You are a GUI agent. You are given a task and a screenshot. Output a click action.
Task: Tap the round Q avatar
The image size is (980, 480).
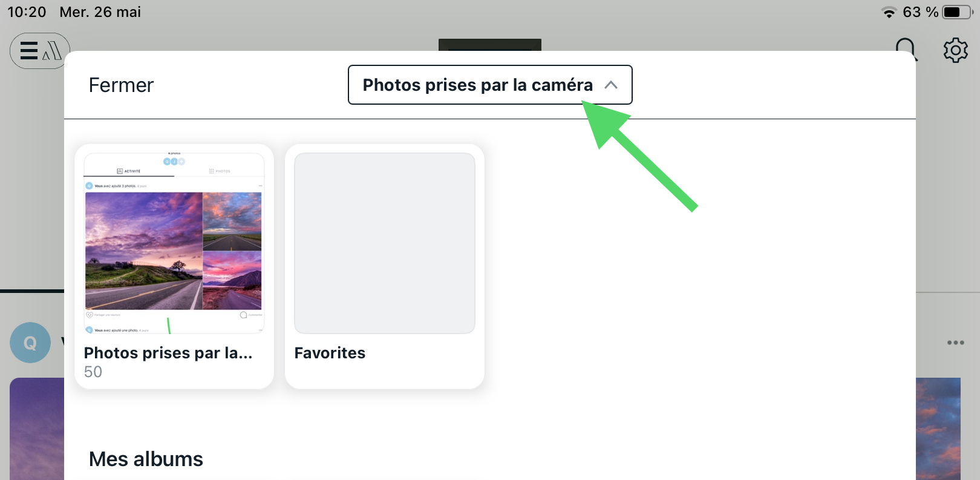pos(30,343)
